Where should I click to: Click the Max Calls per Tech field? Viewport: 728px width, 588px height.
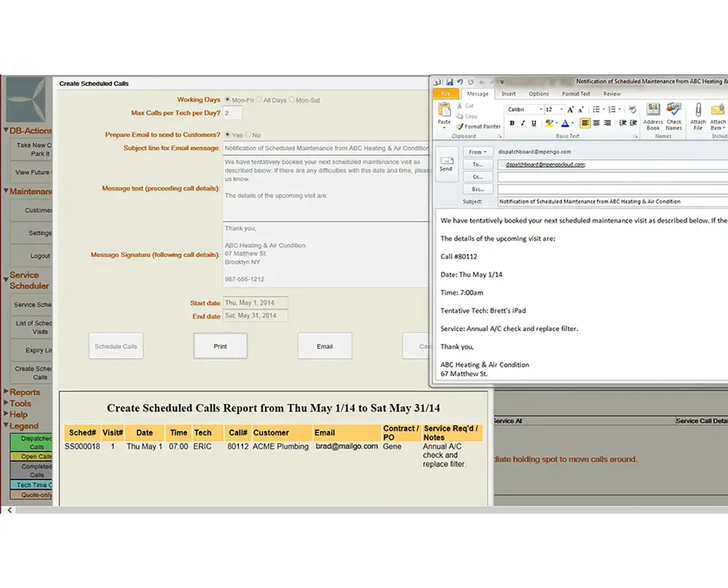coord(232,113)
